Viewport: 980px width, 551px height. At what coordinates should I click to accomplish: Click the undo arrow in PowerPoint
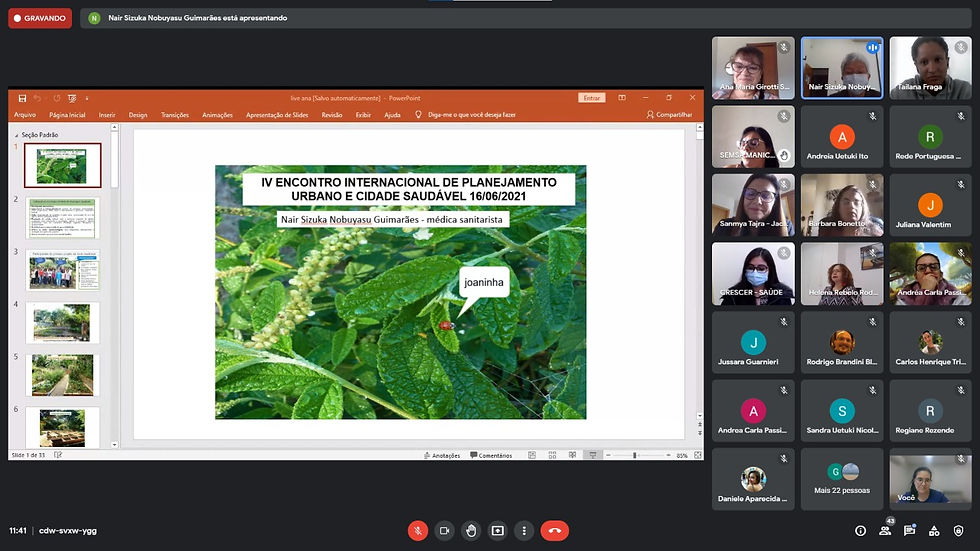pos(38,98)
